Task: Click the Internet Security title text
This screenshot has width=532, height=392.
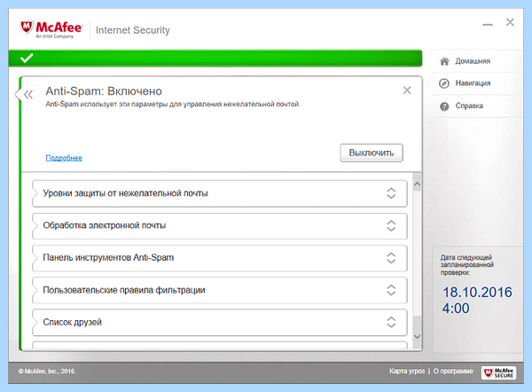Action: pos(133,30)
